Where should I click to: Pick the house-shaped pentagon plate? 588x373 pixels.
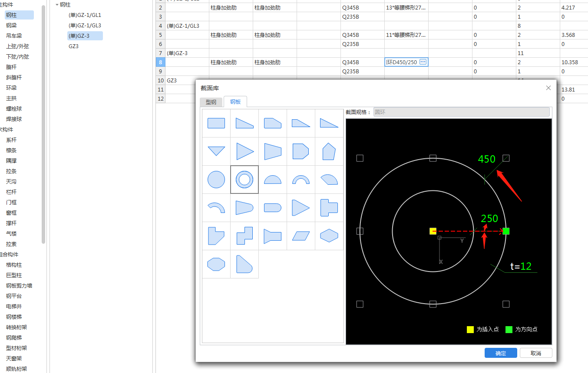329,151
